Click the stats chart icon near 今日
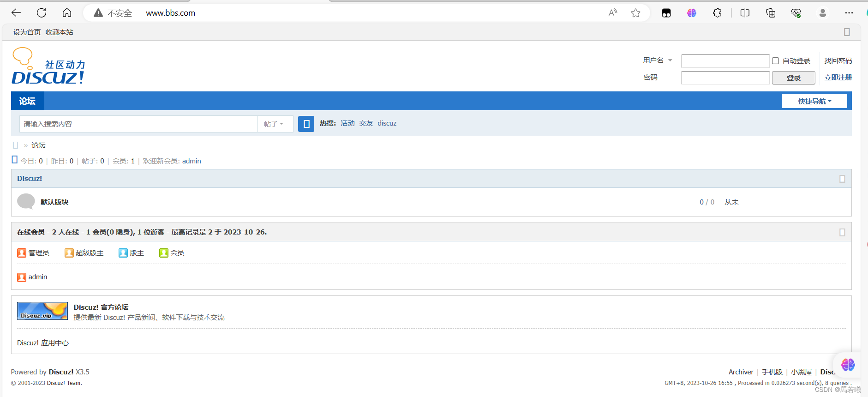 pyautogui.click(x=14, y=160)
